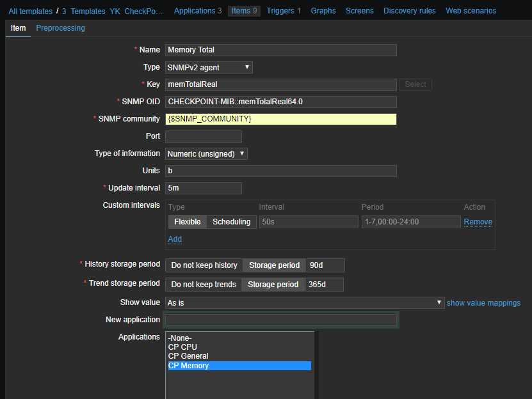Image resolution: width=532 pixels, height=399 pixels.
Task: Open Web scenarios page
Action: point(471,11)
